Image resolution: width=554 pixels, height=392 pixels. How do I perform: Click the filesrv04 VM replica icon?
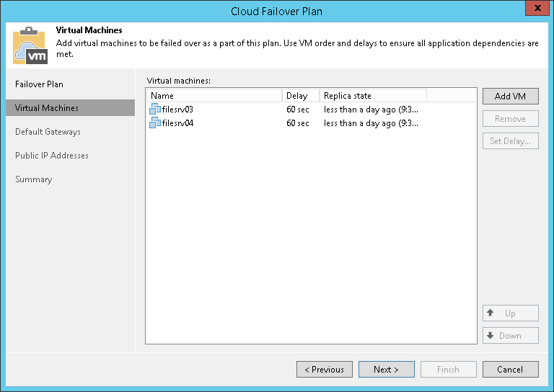point(155,122)
